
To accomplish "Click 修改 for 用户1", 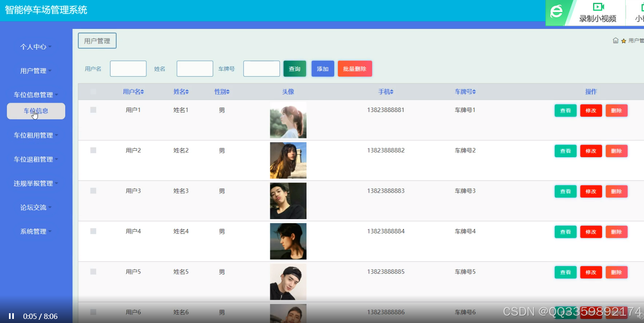I will point(591,111).
